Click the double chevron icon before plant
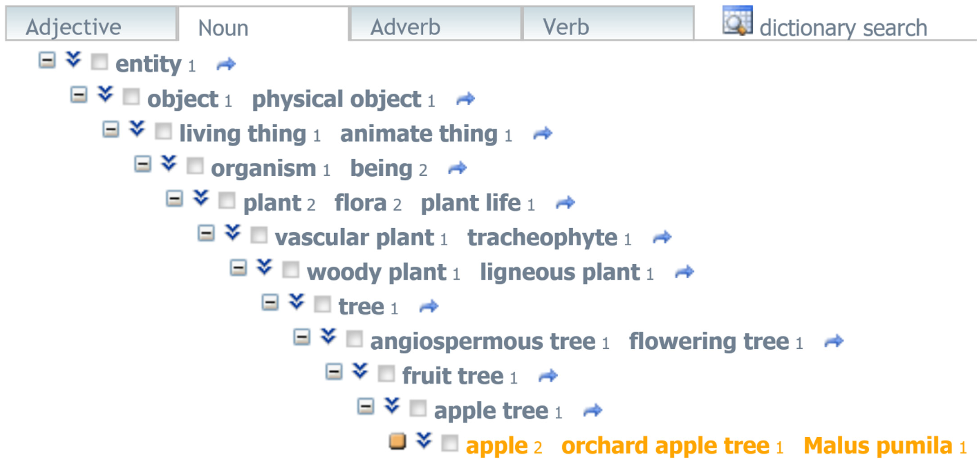Screen dimensions: 980x465 pyautogui.click(x=201, y=198)
